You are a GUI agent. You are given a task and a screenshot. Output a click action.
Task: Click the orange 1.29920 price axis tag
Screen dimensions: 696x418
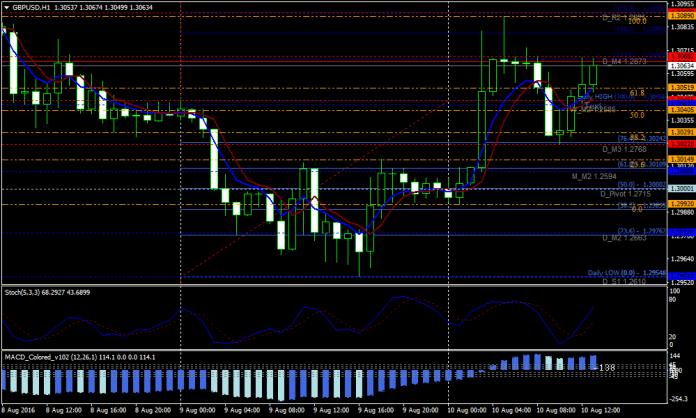click(x=679, y=203)
